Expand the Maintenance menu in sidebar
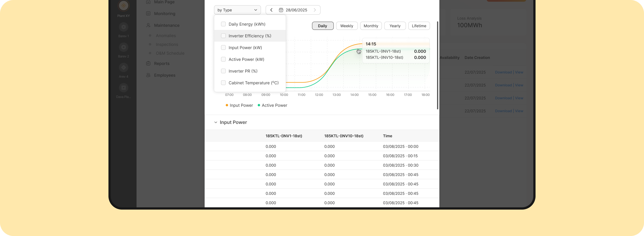Image resolution: width=644 pixels, height=236 pixels. pyautogui.click(x=166, y=25)
